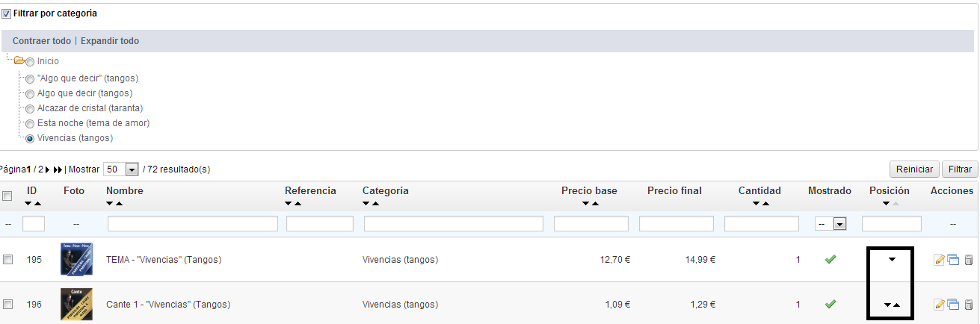Image resolution: width=980 pixels, height=324 pixels.
Task: Click Contraer todo link
Action: point(41,41)
